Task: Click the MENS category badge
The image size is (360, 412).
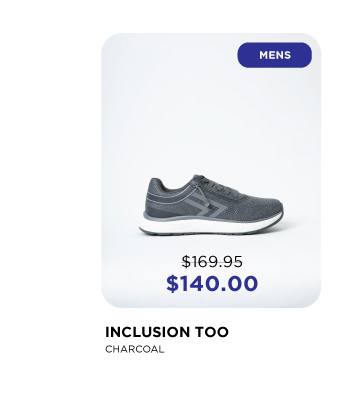Action: coord(274,55)
